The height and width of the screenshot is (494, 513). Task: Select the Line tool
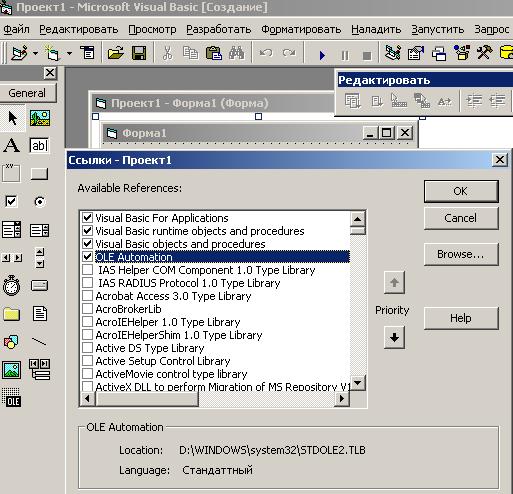39,341
